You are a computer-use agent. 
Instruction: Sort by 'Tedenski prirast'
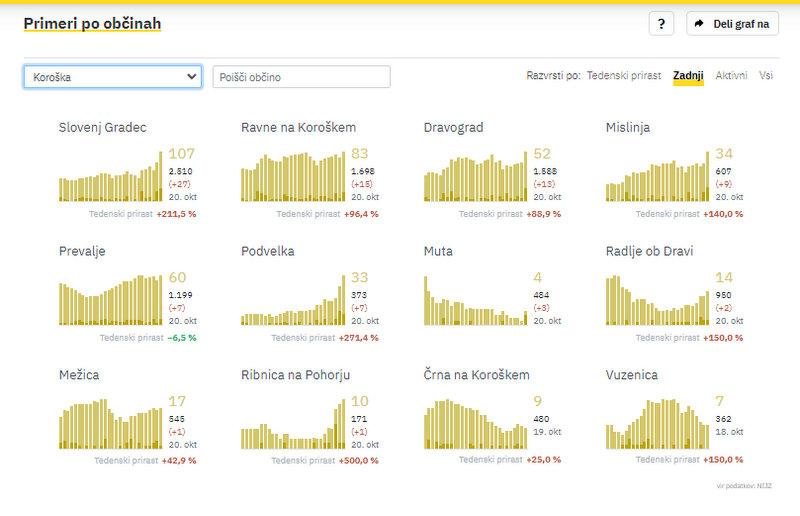point(623,75)
